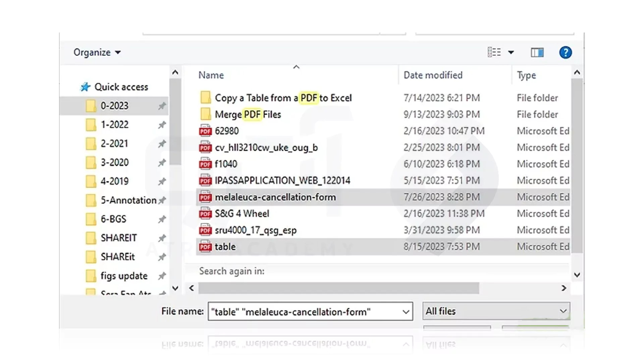Image resolution: width=644 pixels, height=362 pixels.
Task: Select the Merge PDF Files folder
Action: 248,114
